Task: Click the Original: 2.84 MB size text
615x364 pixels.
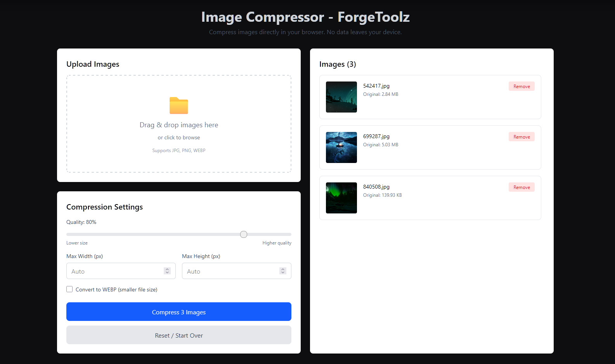Action: pos(381,94)
